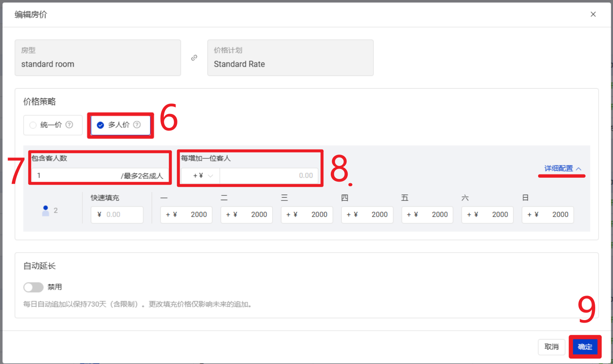613x364 pixels.
Task: Click the 禁用 label beside the switch
Action: coord(55,287)
